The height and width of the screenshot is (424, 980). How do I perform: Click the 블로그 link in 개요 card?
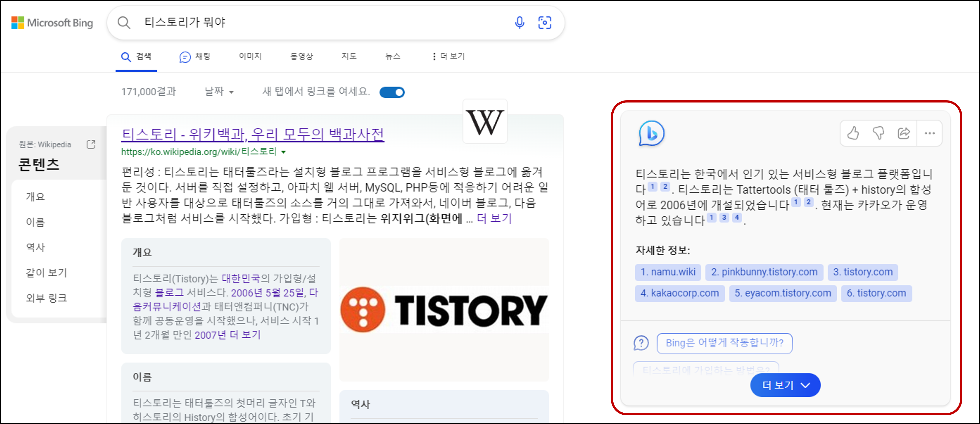click(169, 293)
